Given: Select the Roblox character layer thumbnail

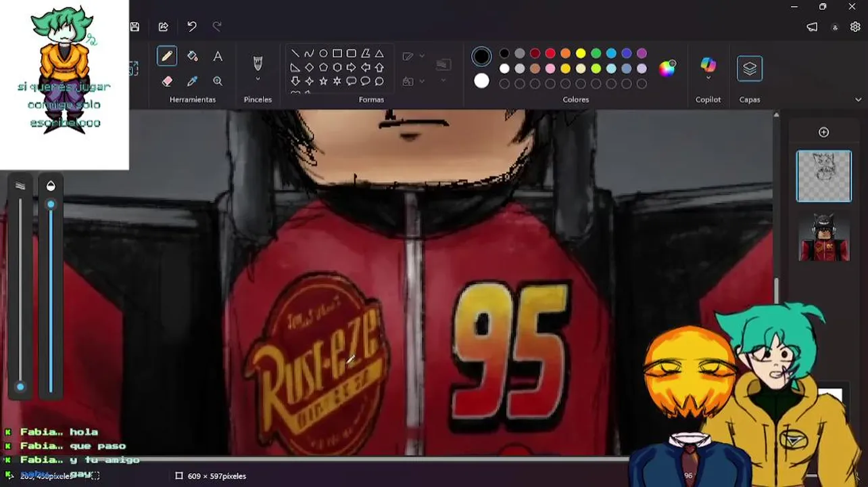Looking at the screenshot, I should pyautogui.click(x=824, y=237).
